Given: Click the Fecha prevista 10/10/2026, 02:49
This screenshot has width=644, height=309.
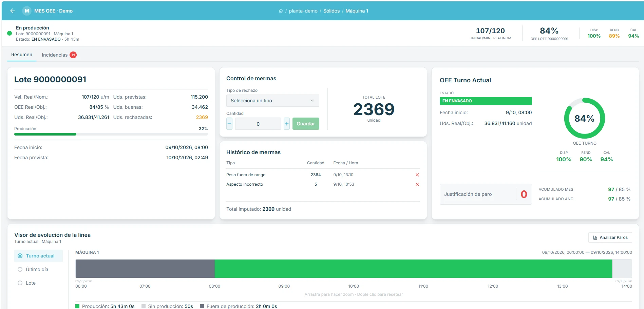Looking at the screenshot, I should click(x=187, y=158).
